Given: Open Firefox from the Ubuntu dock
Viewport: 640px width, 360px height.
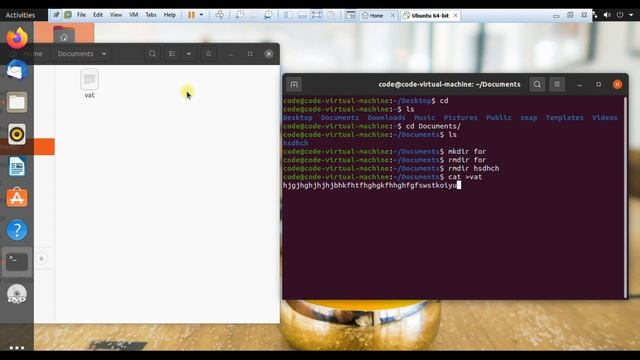Looking at the screenshot, I should (17, 38).
